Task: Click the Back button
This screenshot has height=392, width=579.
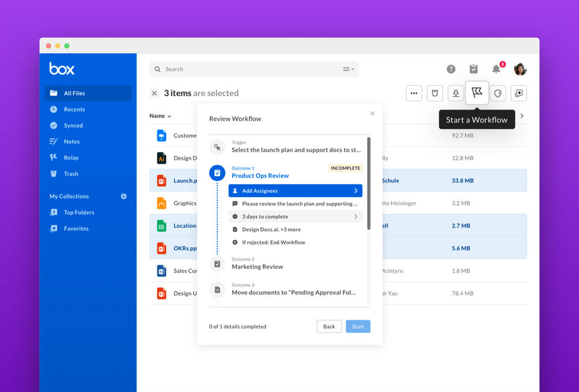Action: point(329,326)
